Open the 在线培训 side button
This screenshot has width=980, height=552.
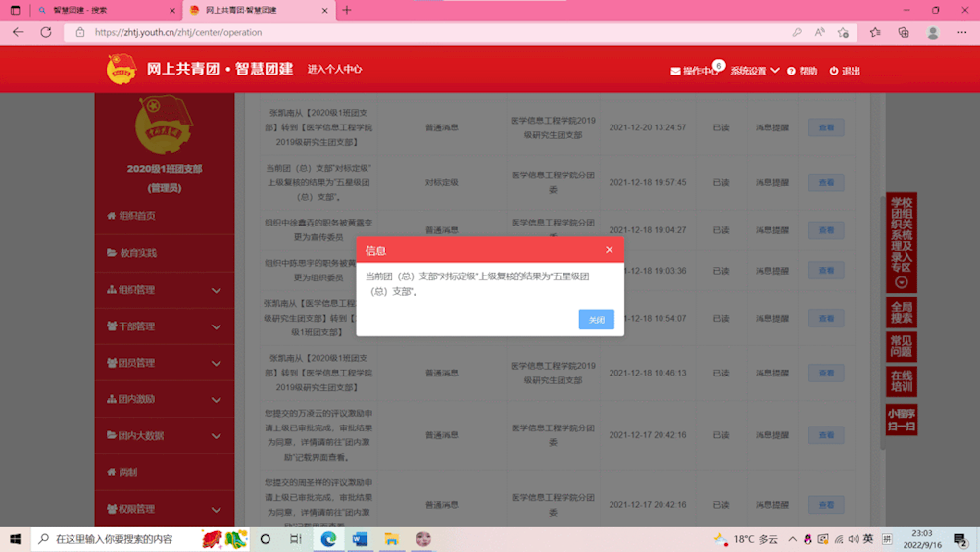[902, 381]
